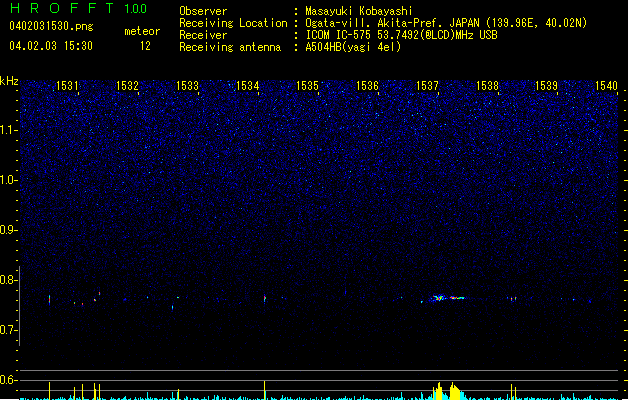The height and width of the screenshot is (400, 629).
Task: Click the 1538 time axis label
Action: pyautogui.click(x=487, y=85)
